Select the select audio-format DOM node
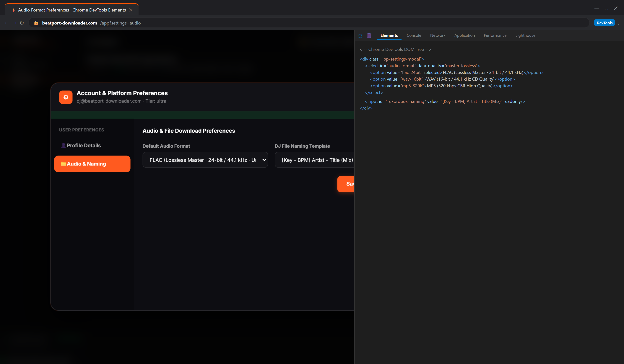Screen dimensions: 624x364 click(422, 66)
